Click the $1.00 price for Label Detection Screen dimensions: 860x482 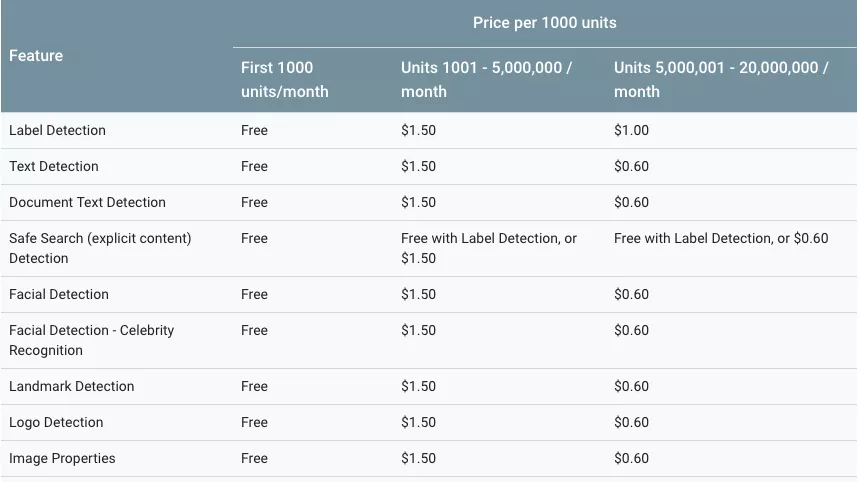tap(631, 131)
